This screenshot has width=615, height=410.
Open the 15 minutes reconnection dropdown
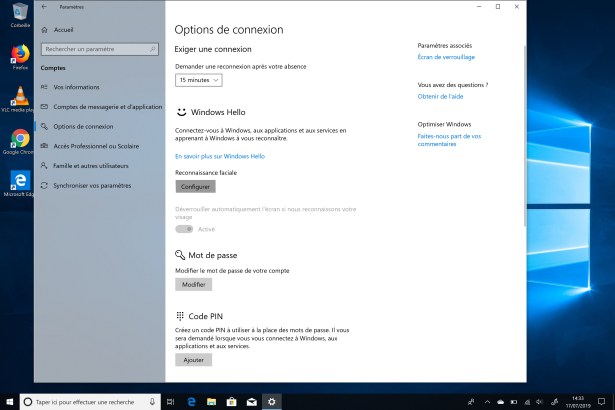tap(198, 80)
